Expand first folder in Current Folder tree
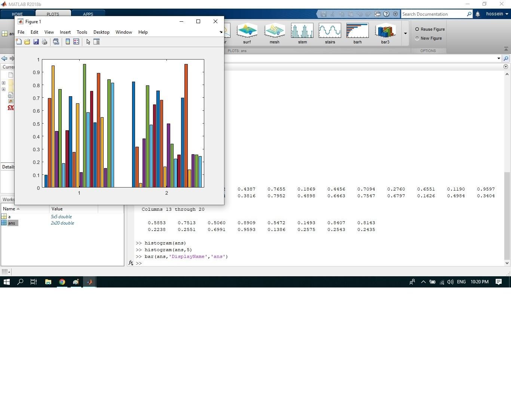 (x=3, y=83)
